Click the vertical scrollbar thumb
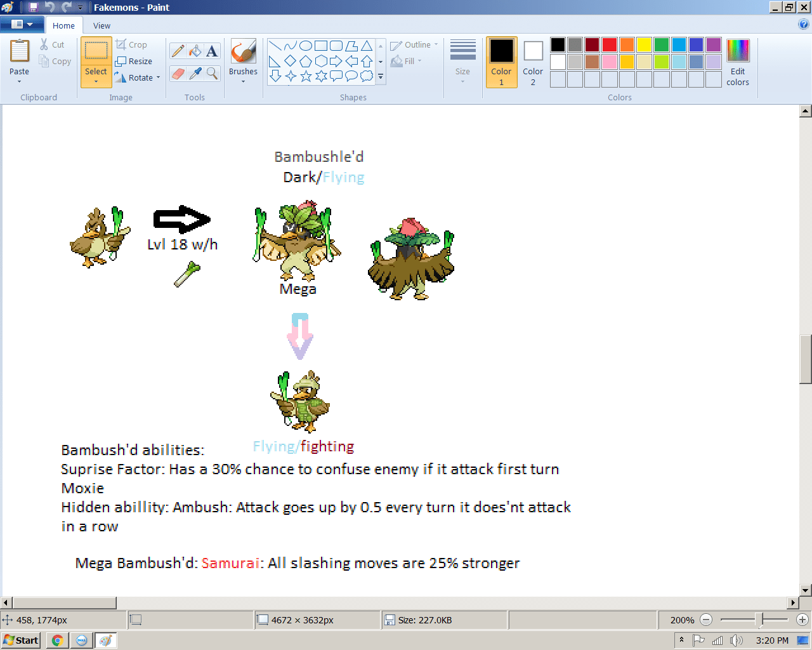 pos(806,359)
